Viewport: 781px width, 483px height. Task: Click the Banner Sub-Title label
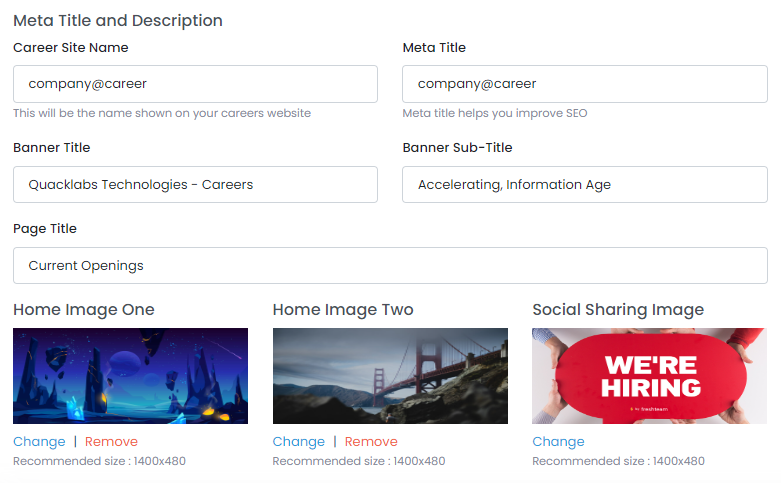point(457,147)
